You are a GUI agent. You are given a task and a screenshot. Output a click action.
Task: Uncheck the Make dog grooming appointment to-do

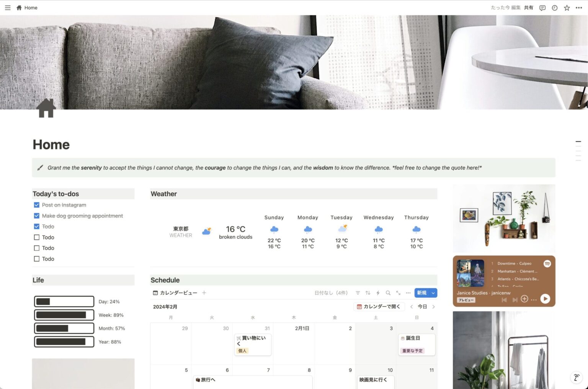point(36,216)
